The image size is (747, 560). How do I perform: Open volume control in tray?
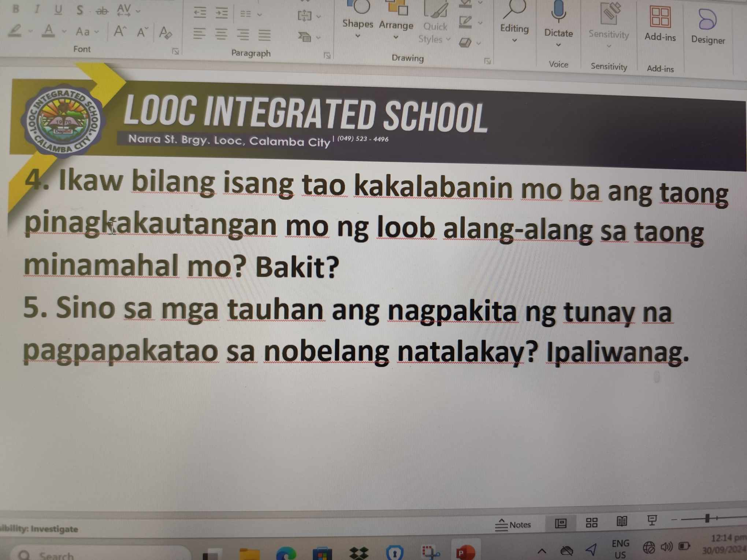[x=666, y=547]
